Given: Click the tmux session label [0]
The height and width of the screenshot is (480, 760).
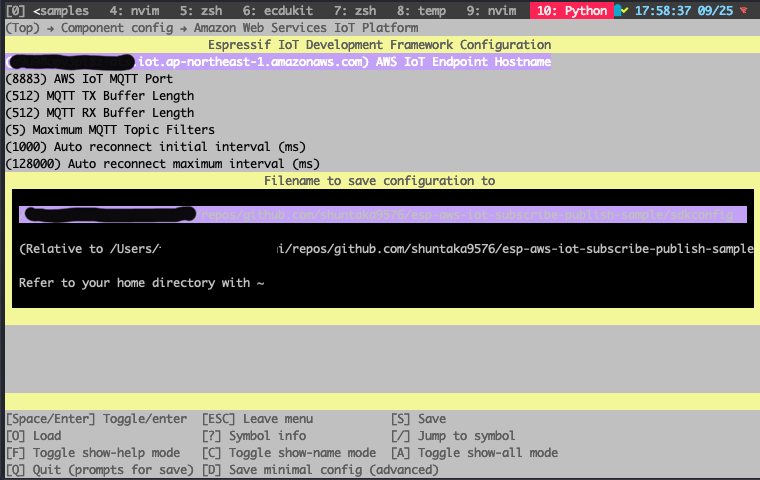Looking at the screenshot, I should coord(16,11).
